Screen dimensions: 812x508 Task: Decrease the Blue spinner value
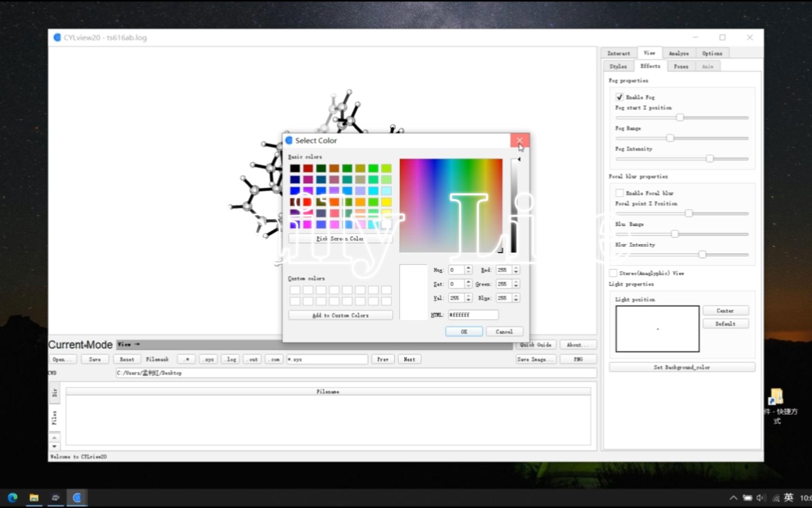coord(516,300)
